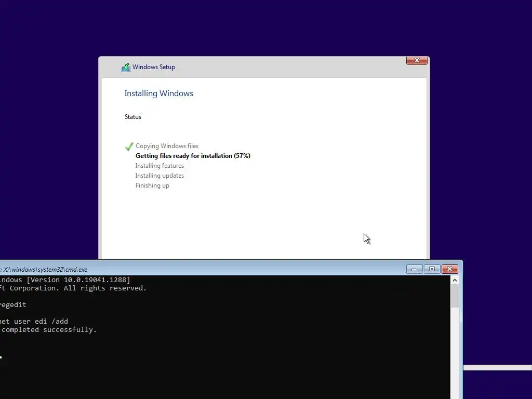Click the cmd.exe vertical scrollbar thumb
The width and height of the screenshot is (532, 399).
pyautogui.click(x=455, y=296)
